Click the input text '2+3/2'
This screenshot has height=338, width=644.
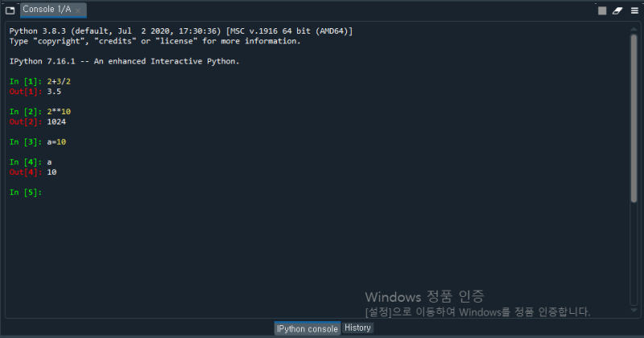click(59, 81)
